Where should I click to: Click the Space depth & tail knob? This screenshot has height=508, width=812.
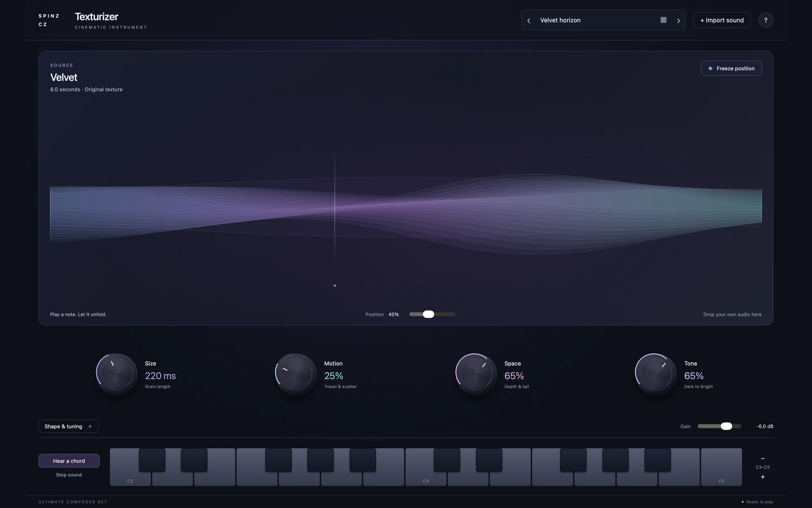[476, 373]
